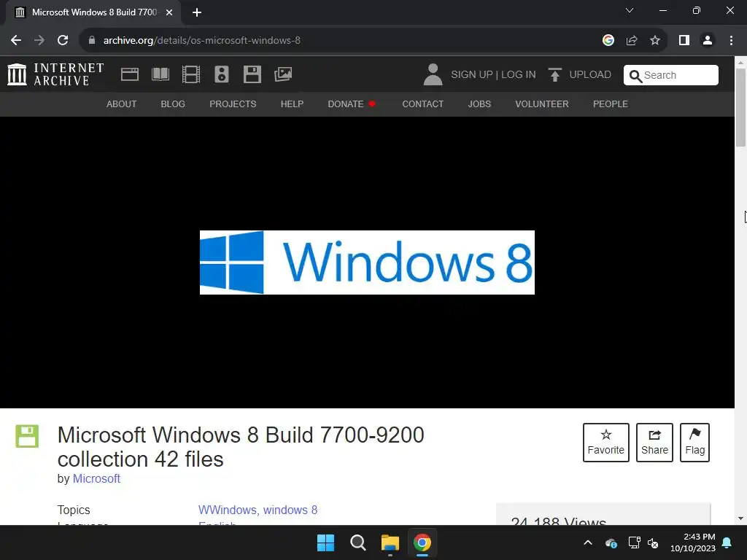Click the OneDrive tray icon

(x=611, y=542)
